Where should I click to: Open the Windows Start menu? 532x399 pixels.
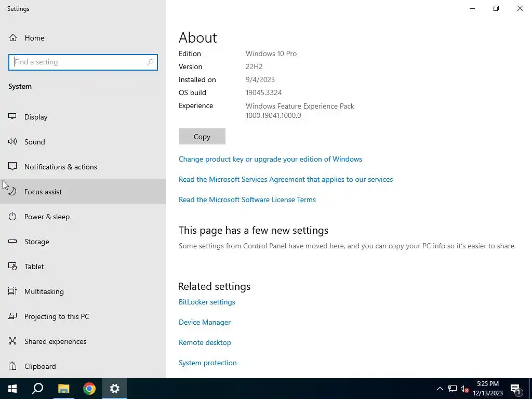[x=12, y=389]
